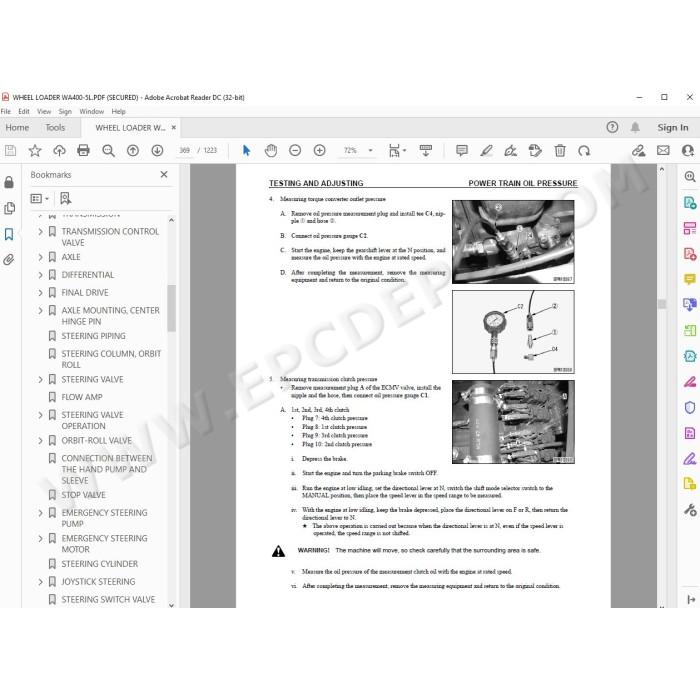700x700 pixels.
Task: Activate the hand pan tool
Action: click(x=271, y=151)
